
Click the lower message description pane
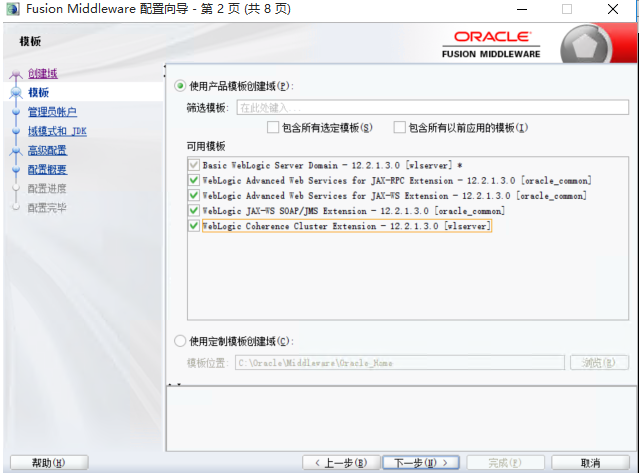401,418
